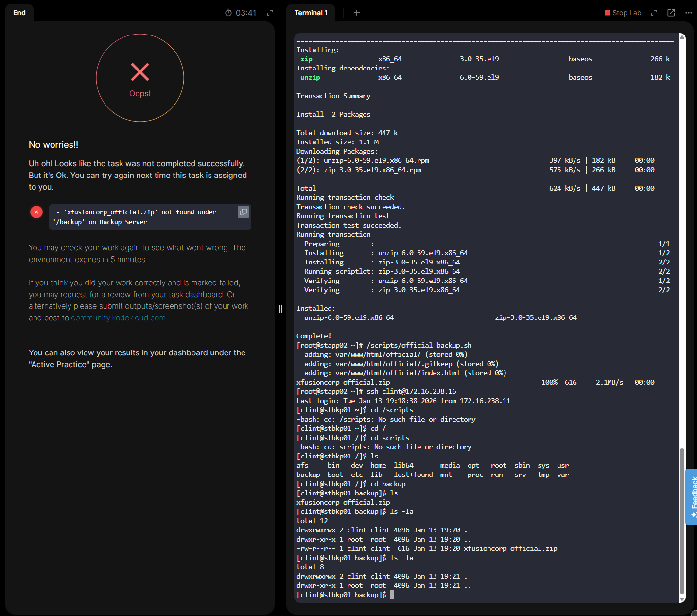Viewport: 697px width, 616px height.
Task: Click the terminal scrollbar up arrow
Action: [682, 37]
